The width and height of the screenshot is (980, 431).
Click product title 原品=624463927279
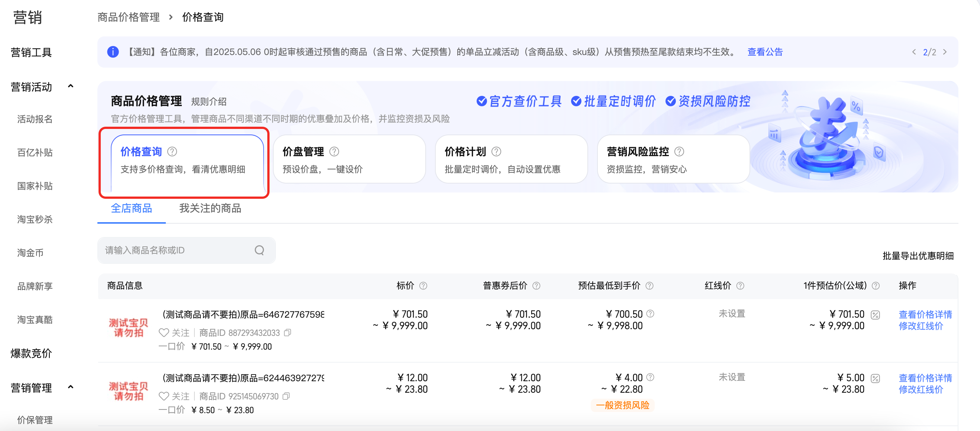tap(243, 378)
